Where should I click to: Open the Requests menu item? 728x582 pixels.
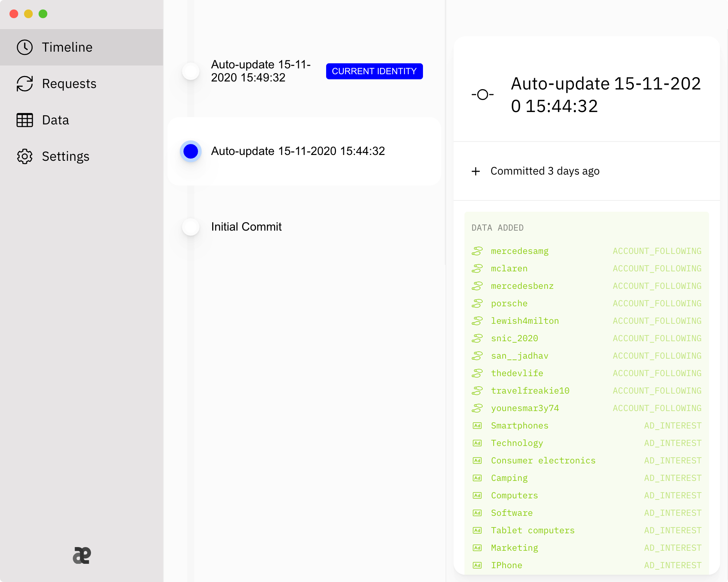(69, 84)
